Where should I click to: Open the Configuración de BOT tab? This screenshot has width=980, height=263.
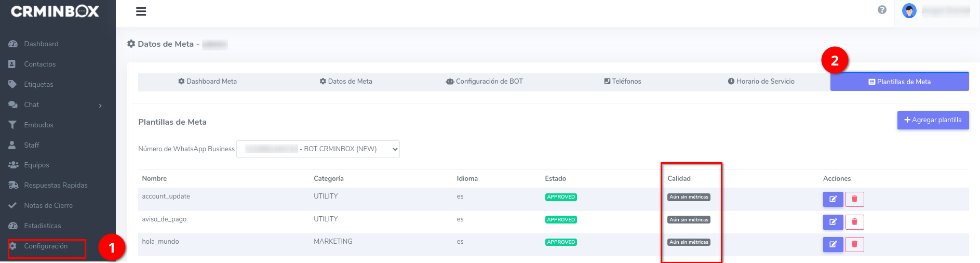[484, 82]
